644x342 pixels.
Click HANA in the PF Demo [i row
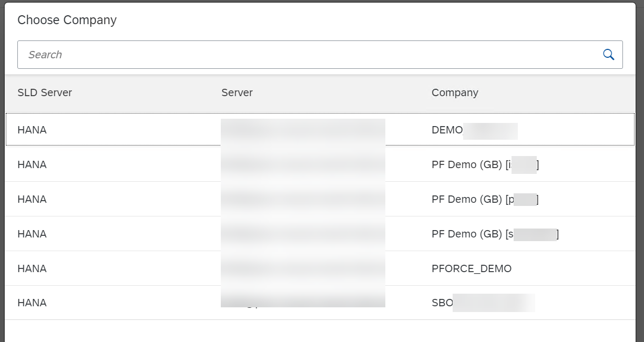(x=32, y=164)
